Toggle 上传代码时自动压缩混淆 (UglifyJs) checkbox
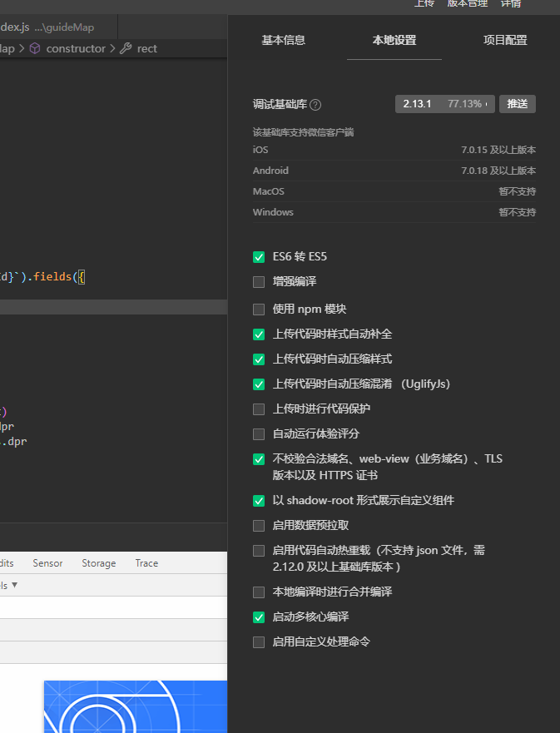This screenshot has height=733, width=560. pos(259,384)
